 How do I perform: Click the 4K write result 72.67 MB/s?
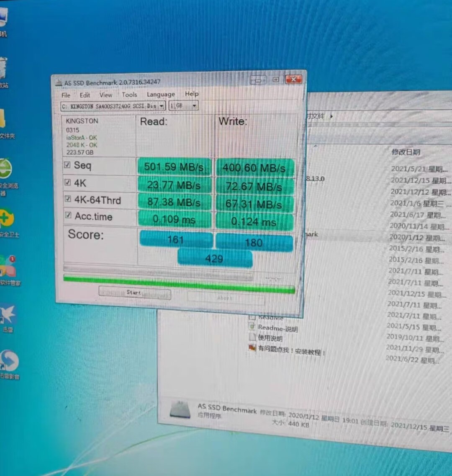point(254,186)
